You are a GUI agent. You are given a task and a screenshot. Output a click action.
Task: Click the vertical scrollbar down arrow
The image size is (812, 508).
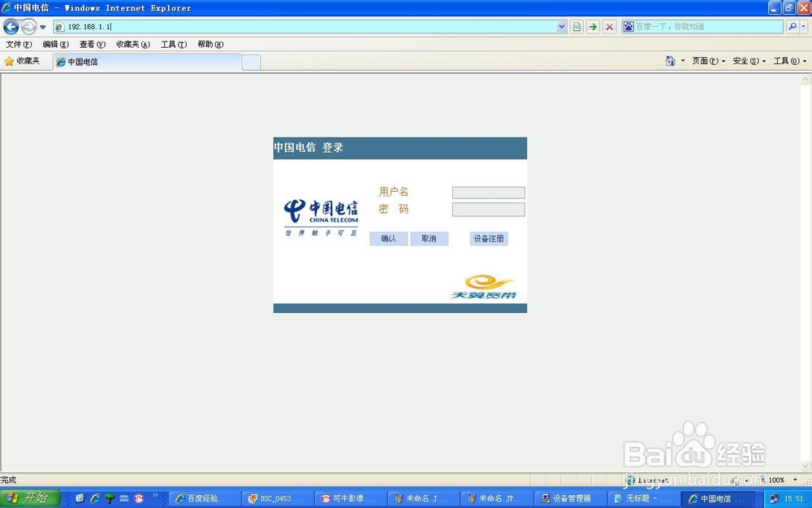point(806,467)
